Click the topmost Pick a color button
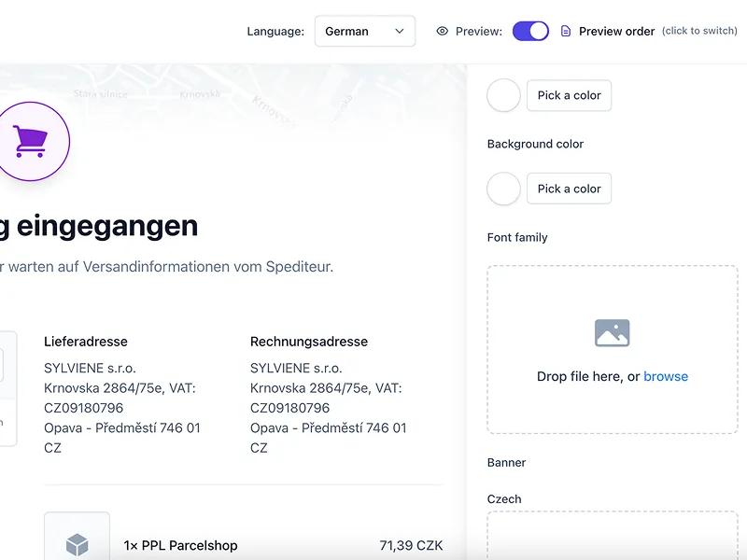Viewport: 747px width, 560px height. (x=569, y=95)
